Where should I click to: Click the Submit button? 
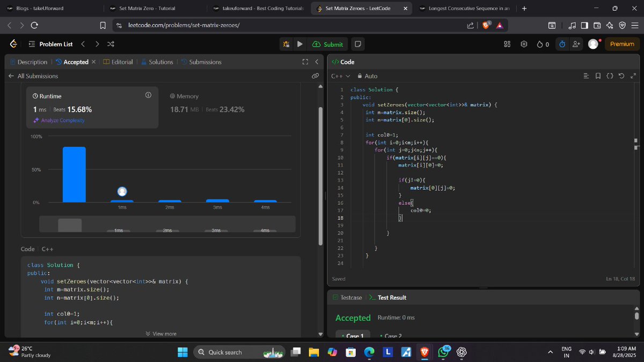327,45
